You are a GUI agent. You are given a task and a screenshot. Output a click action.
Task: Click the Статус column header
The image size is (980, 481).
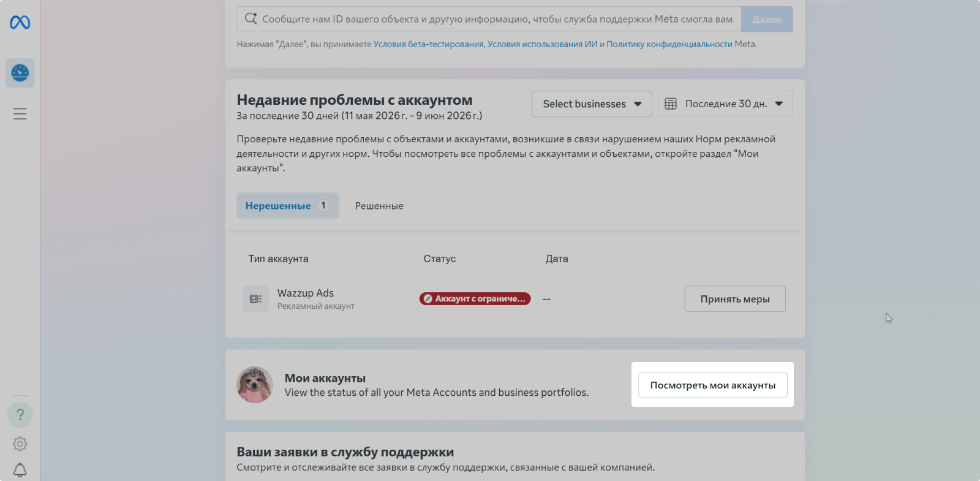point(440,259)
